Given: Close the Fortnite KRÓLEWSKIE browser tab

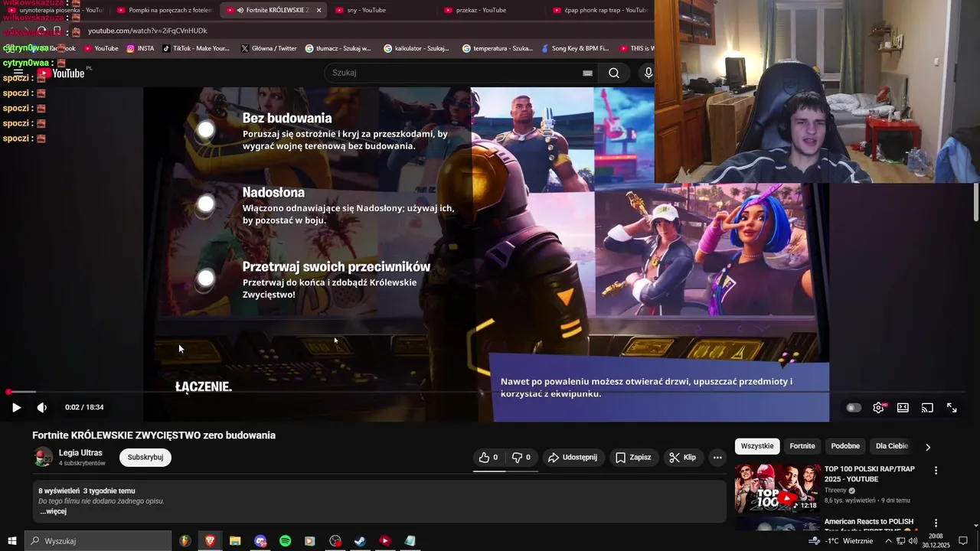Looking at the screenshot, I should click(x=318, y=10).
